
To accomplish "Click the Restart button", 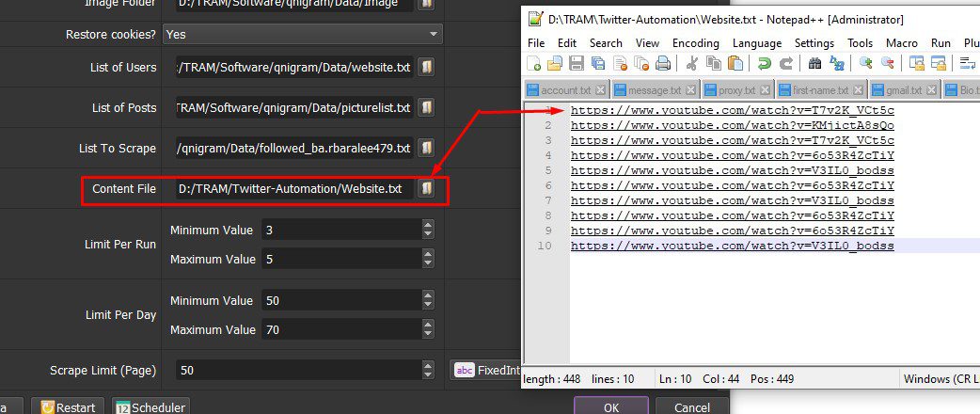I will [69, 406].
